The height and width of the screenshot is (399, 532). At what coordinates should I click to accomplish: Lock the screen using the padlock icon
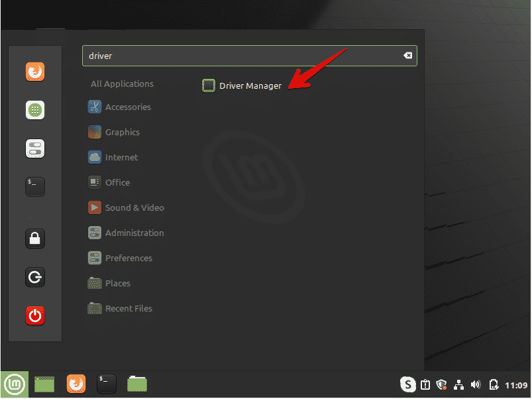tap(34, 238)
